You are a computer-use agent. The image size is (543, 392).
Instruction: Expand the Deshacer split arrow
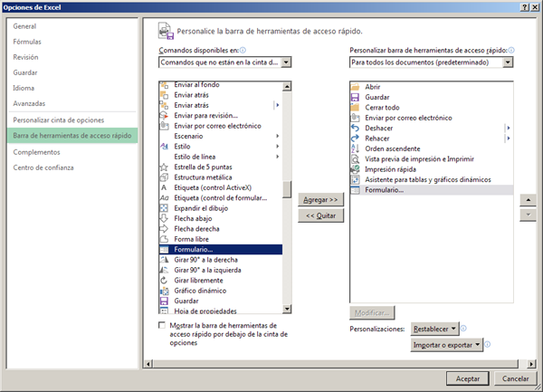(509, 129)
